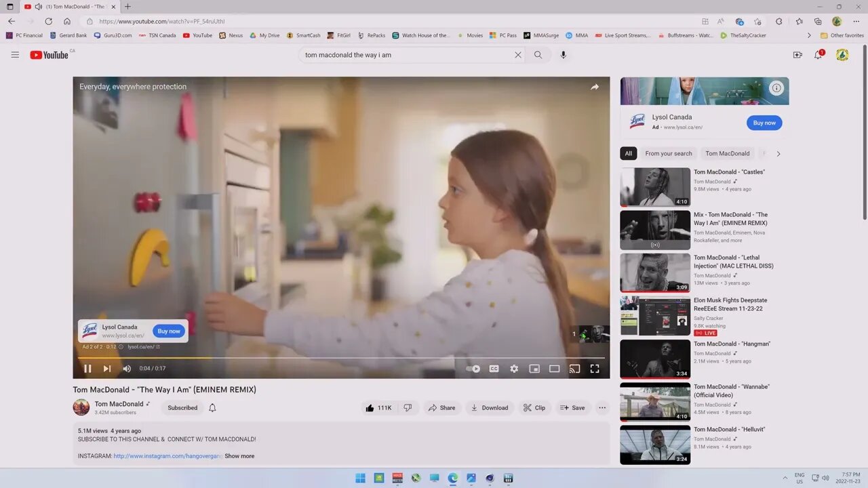Share the video via Share button
Image resolution: width=868 pixels, height=488 pixels.
tap(441, 408)
